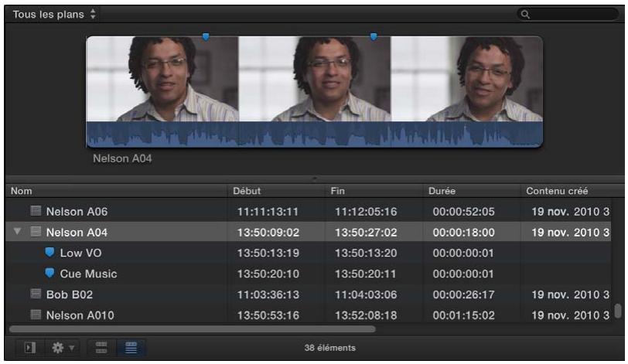The image size is (628, 364).
Task: Click the 38 éléments item count
Action: pos(329,348)
